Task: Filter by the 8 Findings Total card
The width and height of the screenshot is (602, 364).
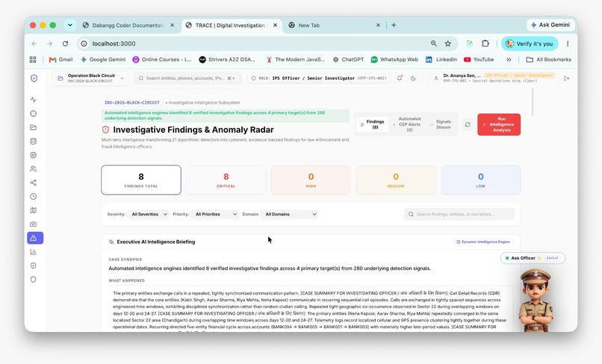Action: click(141, 180)
